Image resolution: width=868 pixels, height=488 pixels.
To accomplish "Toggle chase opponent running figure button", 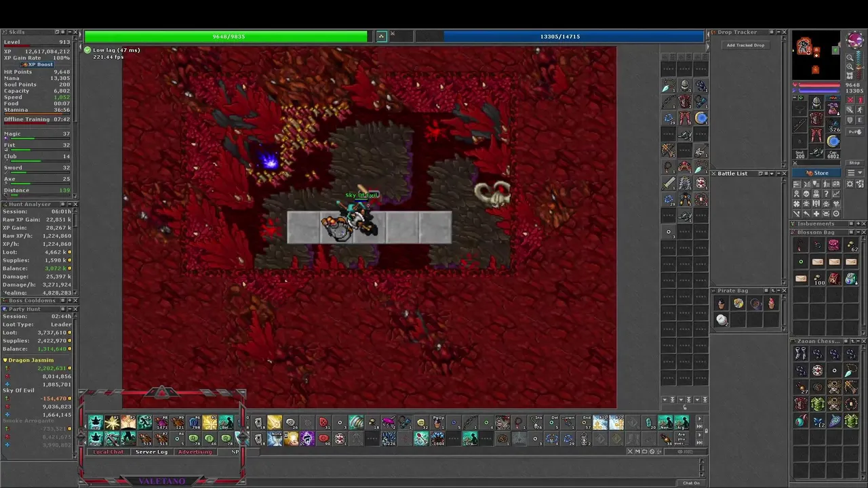I will [860, 110].
